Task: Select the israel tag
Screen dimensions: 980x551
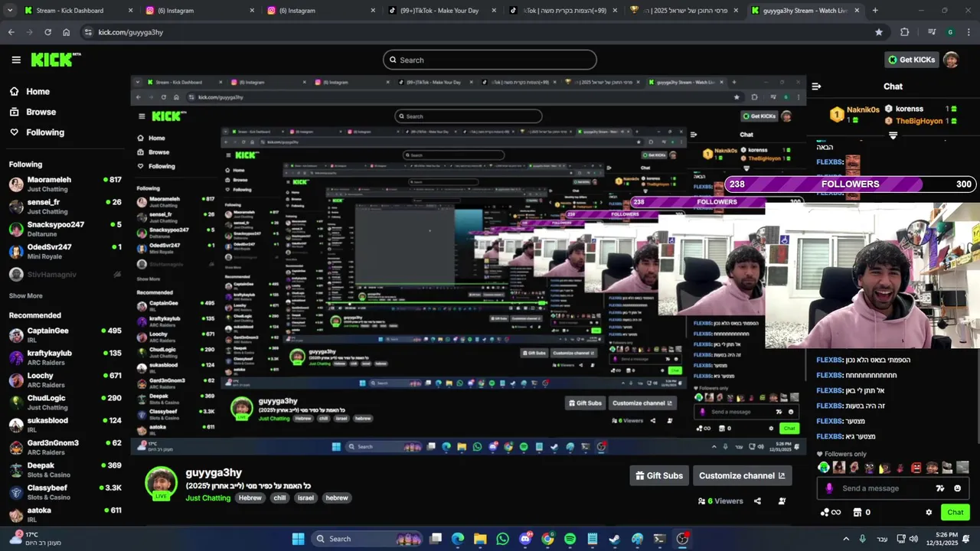Action: 305,498
